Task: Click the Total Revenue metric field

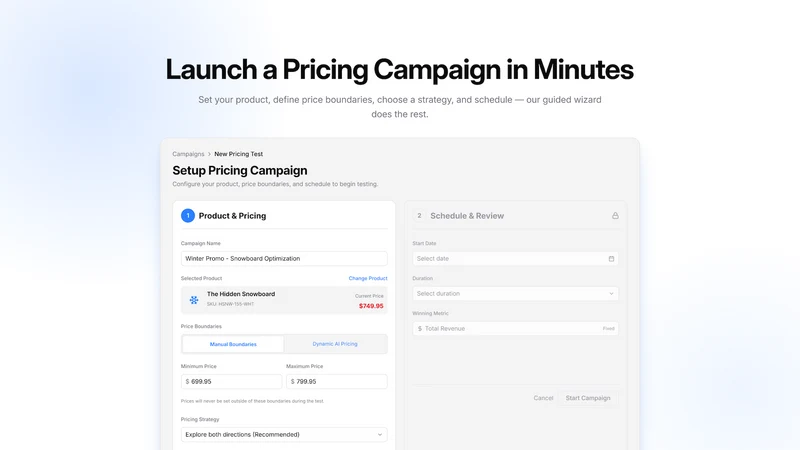Action: 515,329
